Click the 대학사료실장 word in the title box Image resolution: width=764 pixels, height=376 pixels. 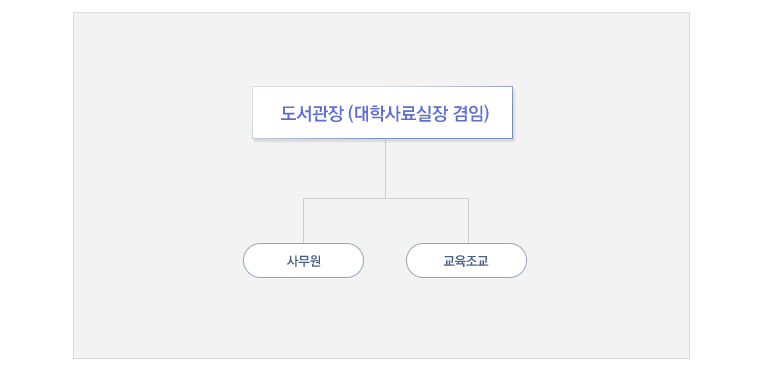[x=400, y=114]
